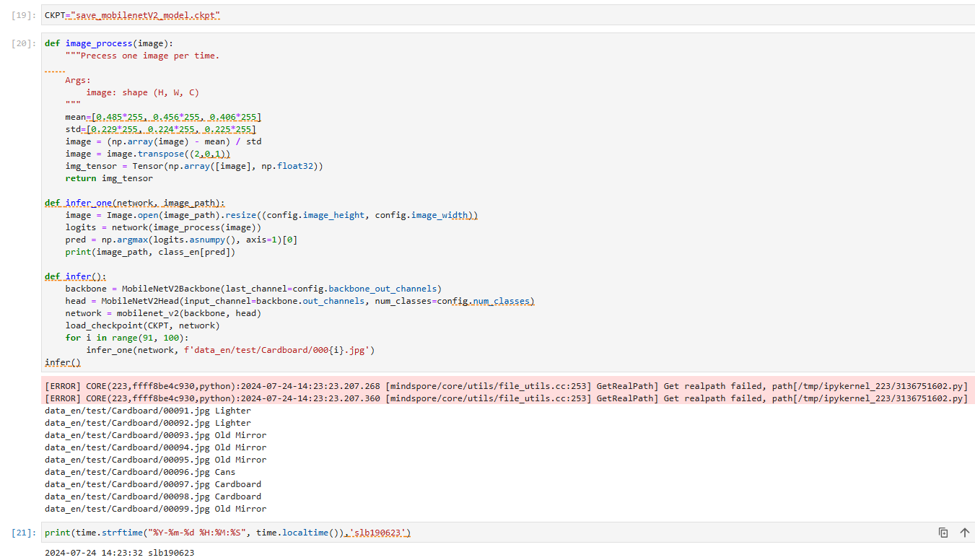The image size is (975, 560).
Task: Click output '00091.jpg Lighter'
Action: pos(148,411)
